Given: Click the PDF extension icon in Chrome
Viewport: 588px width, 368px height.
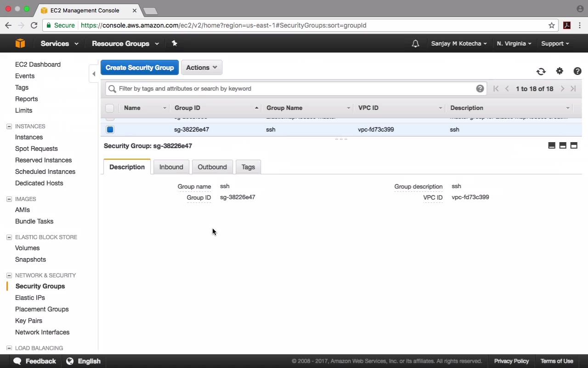Looking at the screenshot, I should point(567,25).
